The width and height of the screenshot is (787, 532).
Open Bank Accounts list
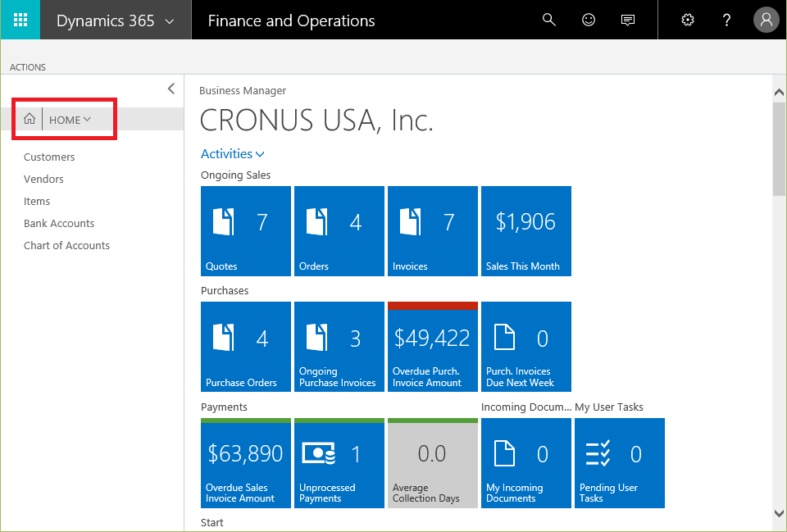(59, 223)
